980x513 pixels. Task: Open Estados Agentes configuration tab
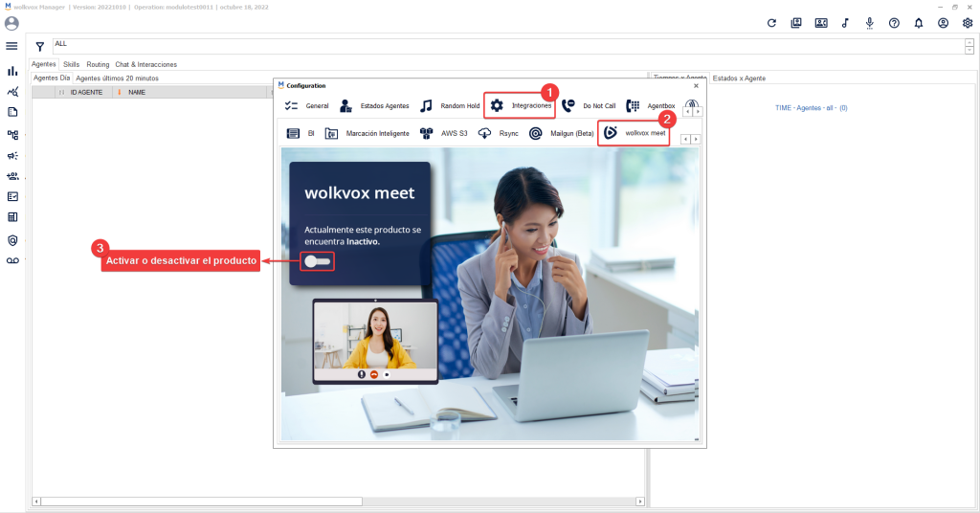tap(374, 106)
